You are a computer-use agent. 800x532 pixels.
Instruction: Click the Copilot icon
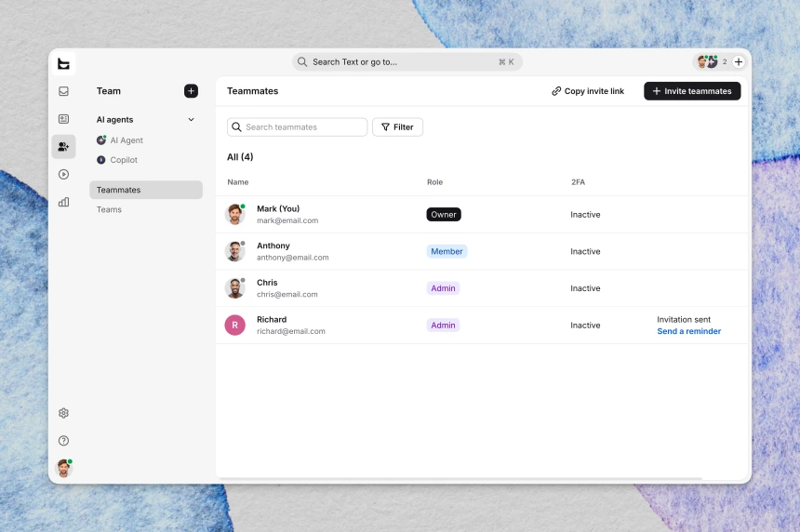tap(101, 160)
